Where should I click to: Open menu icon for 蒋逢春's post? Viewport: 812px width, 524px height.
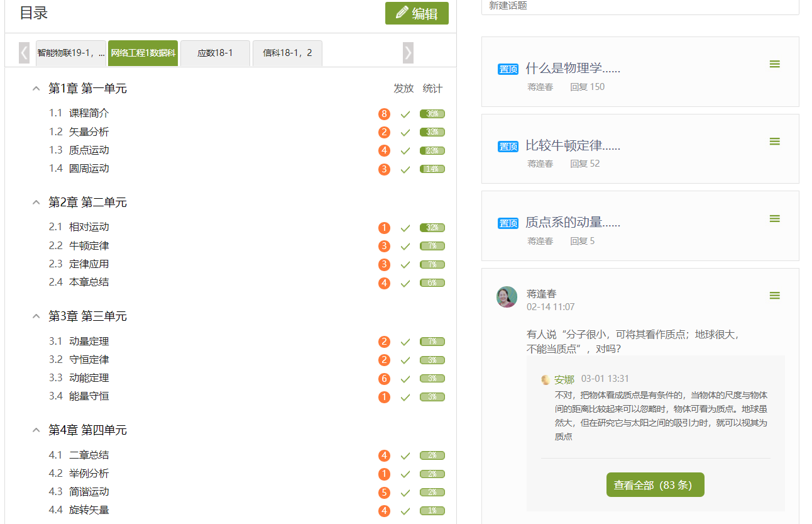pyautogui.click(x=774, y=296)
